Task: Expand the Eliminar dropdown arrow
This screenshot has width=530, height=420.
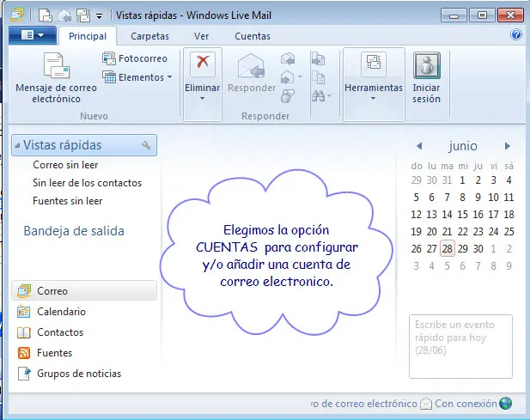Action: 202,99
